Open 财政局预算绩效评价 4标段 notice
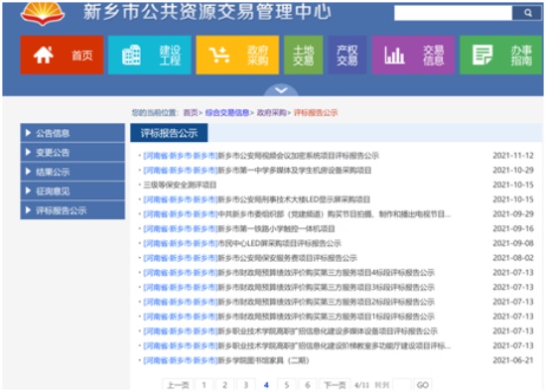 click(x=289, y=273)
